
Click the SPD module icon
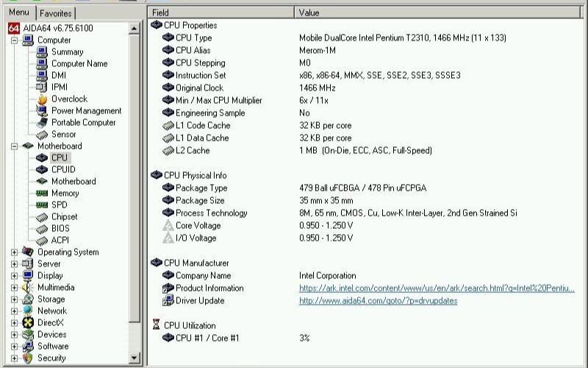point(42,205)
